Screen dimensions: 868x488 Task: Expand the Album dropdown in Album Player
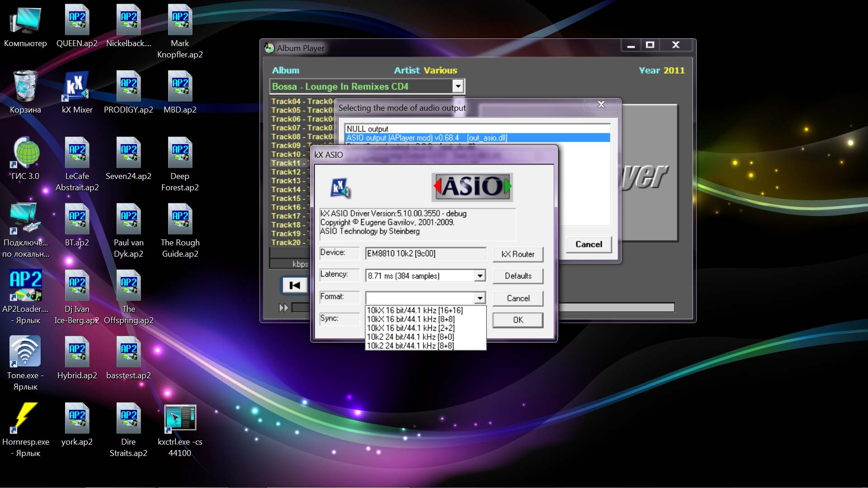458,86
